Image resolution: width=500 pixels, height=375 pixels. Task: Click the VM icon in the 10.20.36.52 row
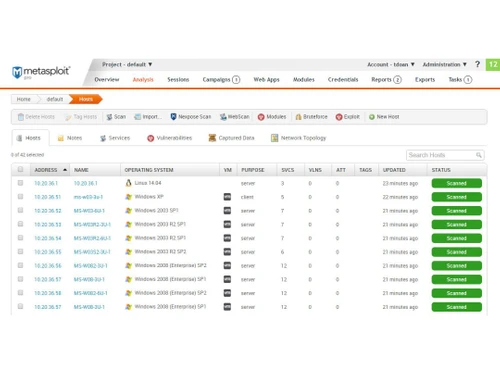pyautogui.click(x=227, y=211)
